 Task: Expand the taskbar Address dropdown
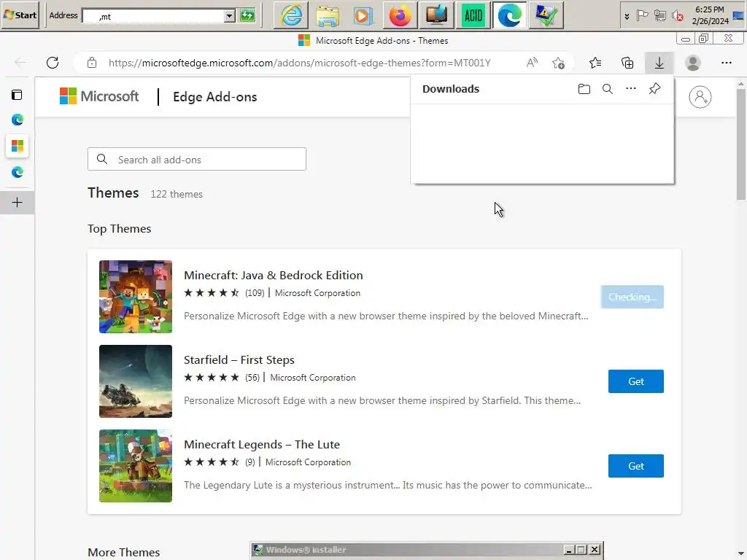(x=230, y=16)
